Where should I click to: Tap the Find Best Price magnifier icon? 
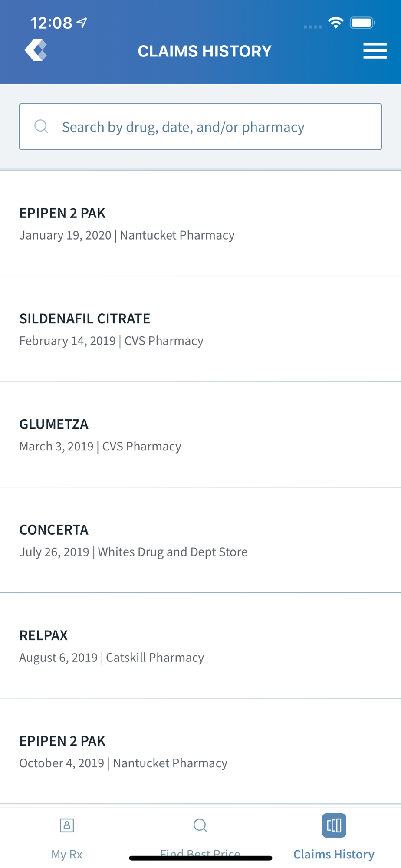[200, 825]
